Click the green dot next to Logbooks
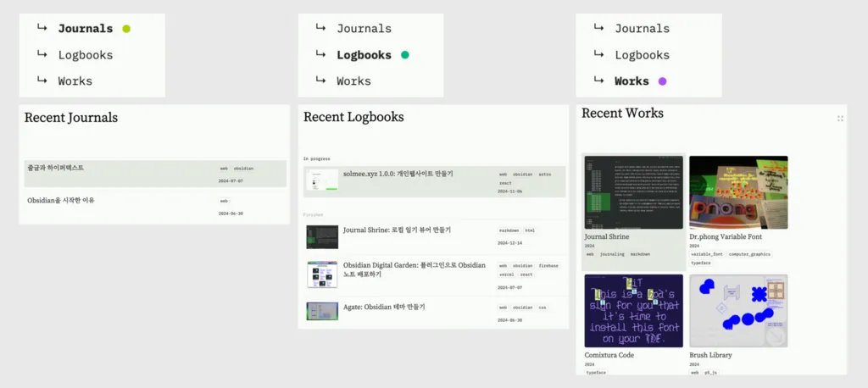Screen dimensions: 868x388 coord(405,55)
